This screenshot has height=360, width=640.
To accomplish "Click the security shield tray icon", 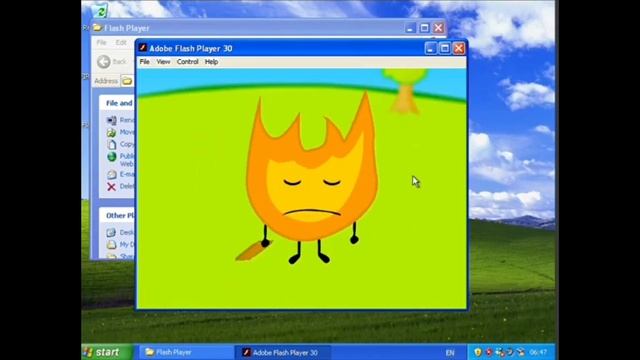I will (478, 352).
